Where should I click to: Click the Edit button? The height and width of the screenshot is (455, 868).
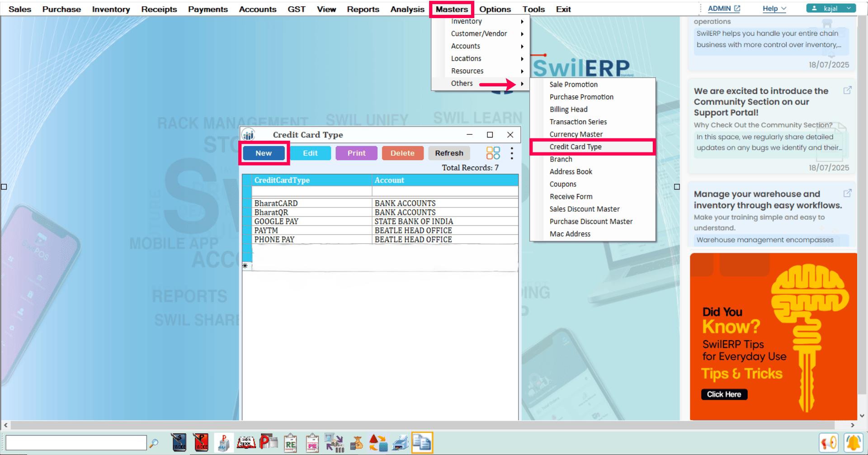(x=310, y=153)
